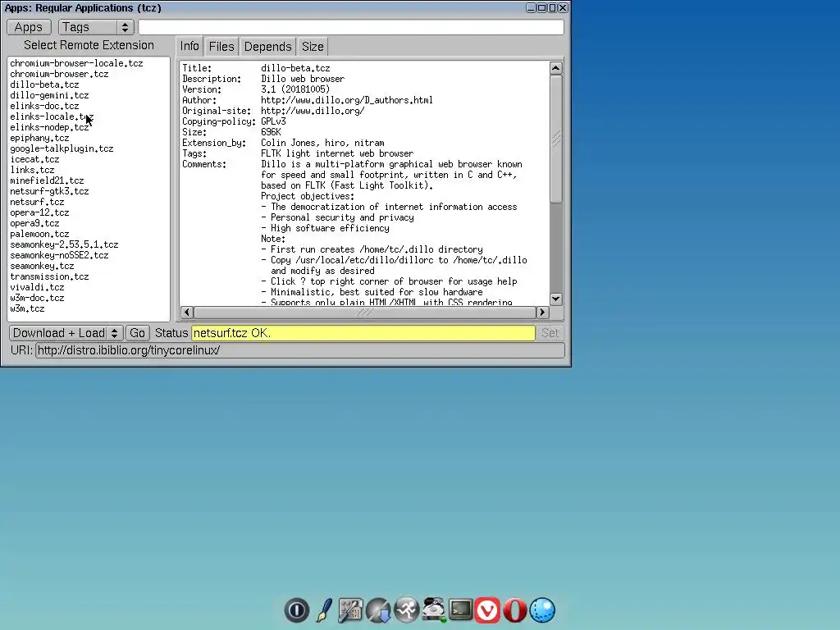Select icecat.tcz in the list
The height and width of the screenshot is (630, 840).
89,159
